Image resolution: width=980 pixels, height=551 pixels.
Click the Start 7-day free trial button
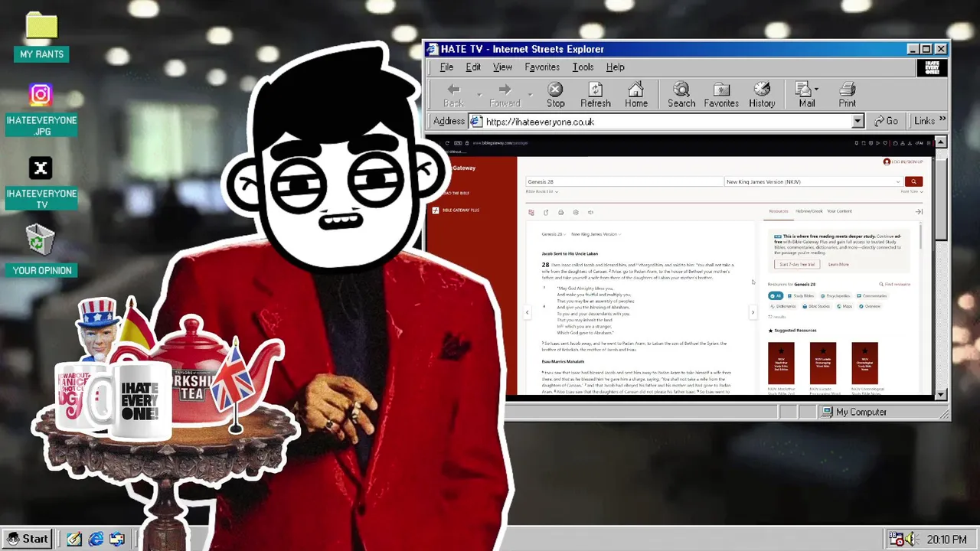tap(797, 264)
